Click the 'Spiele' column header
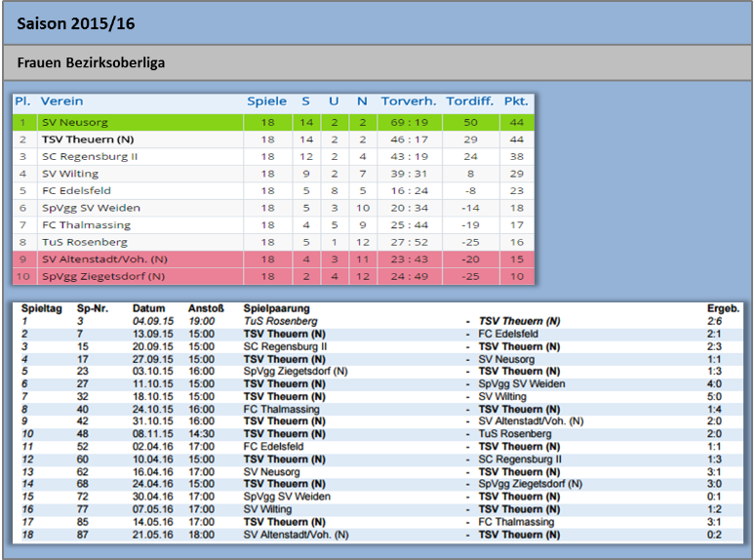Image resolution: width=756 pixels, height=560 pixels. pyautogui.click(x=266, y=101)
